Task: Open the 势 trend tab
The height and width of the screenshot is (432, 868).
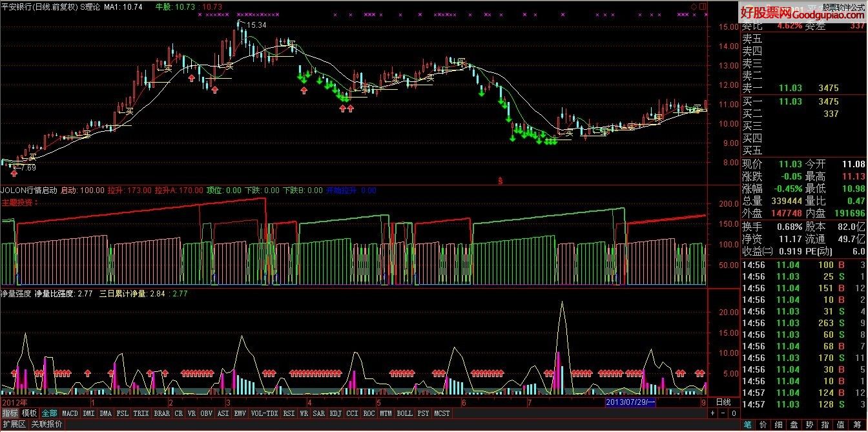Action: [x=809, y=425]
